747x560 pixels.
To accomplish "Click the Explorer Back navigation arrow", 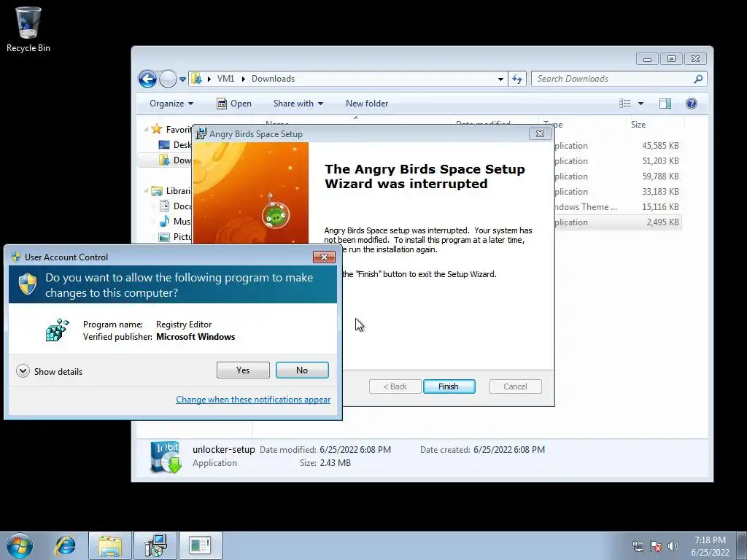I will point(147,79).
